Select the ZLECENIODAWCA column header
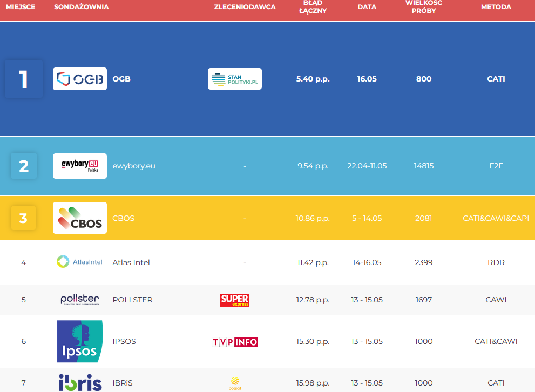 [245, 7]
